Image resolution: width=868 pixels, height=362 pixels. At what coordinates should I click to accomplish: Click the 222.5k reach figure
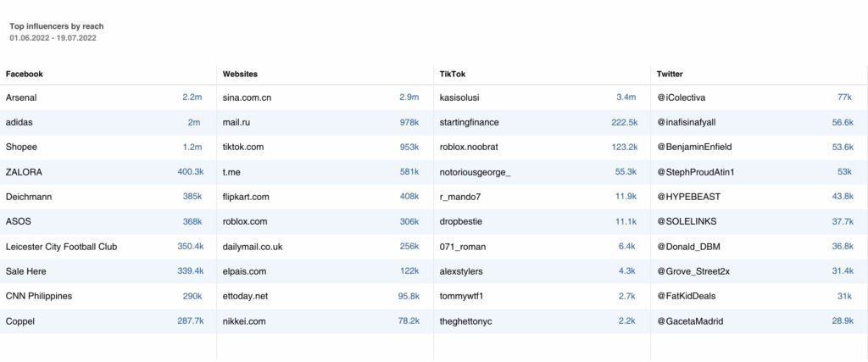pos(625,122)
